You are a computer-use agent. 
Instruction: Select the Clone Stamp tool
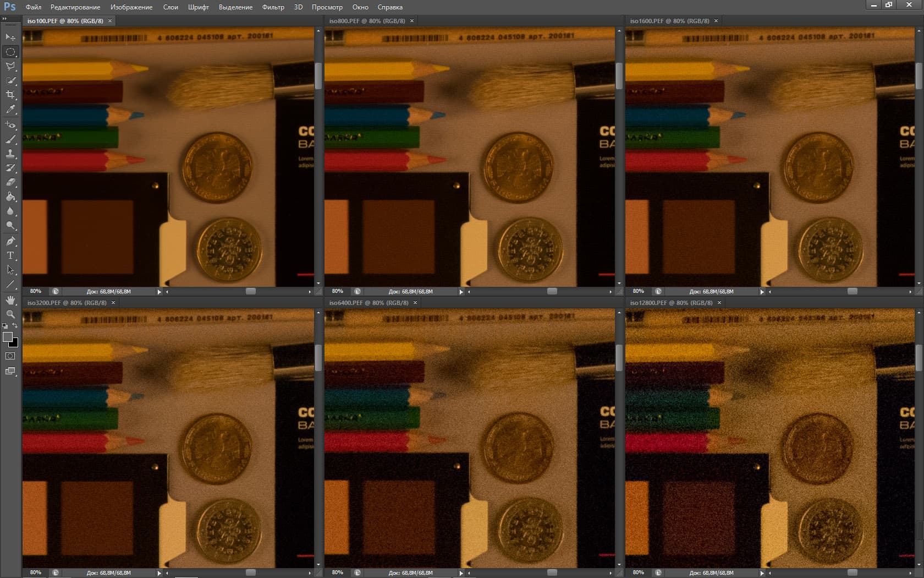point(10,154)
